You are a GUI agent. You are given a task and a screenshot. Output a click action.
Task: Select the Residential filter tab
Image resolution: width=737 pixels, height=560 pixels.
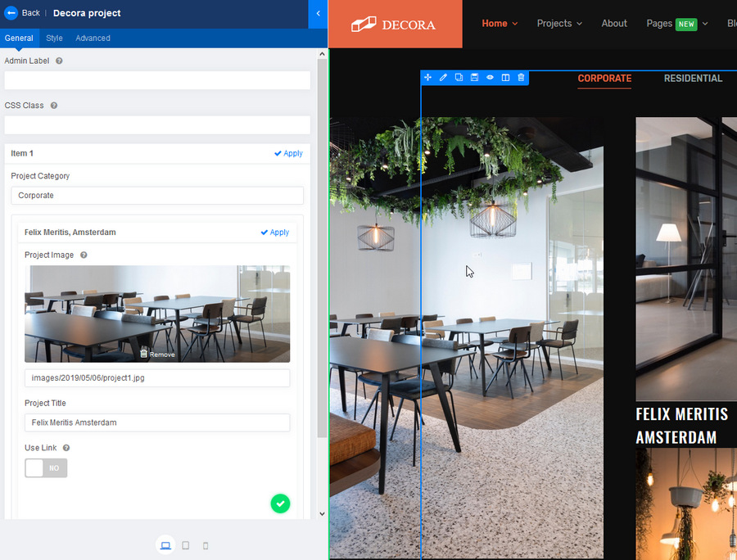[x=693, y=79]
